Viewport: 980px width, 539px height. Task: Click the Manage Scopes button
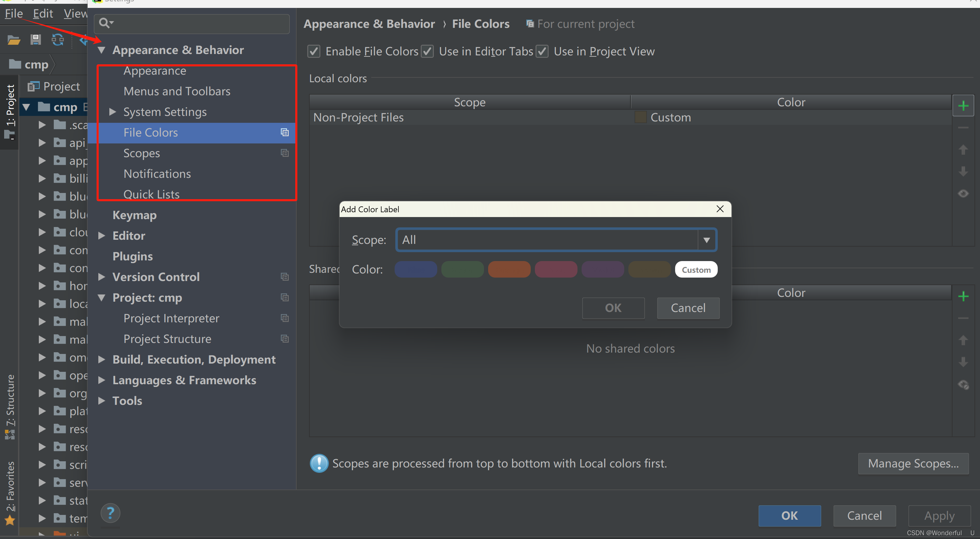pyautogui.click(x=913, y=463)
